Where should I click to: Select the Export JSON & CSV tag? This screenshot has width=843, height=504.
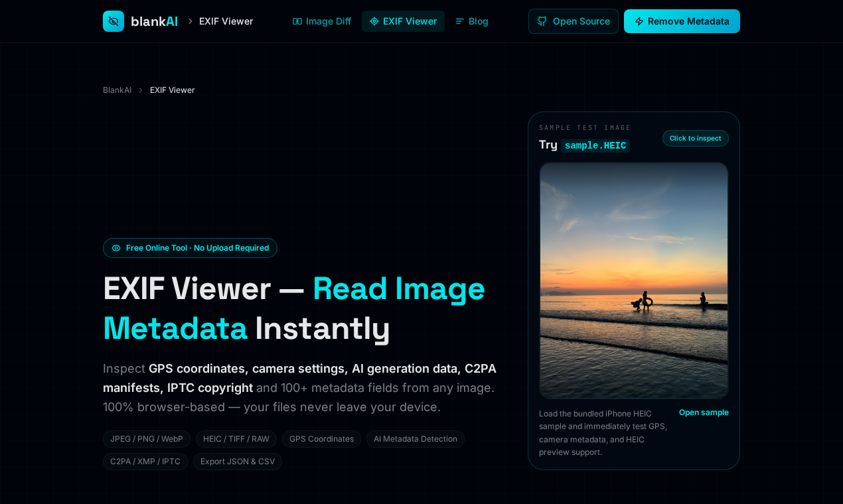237,461
